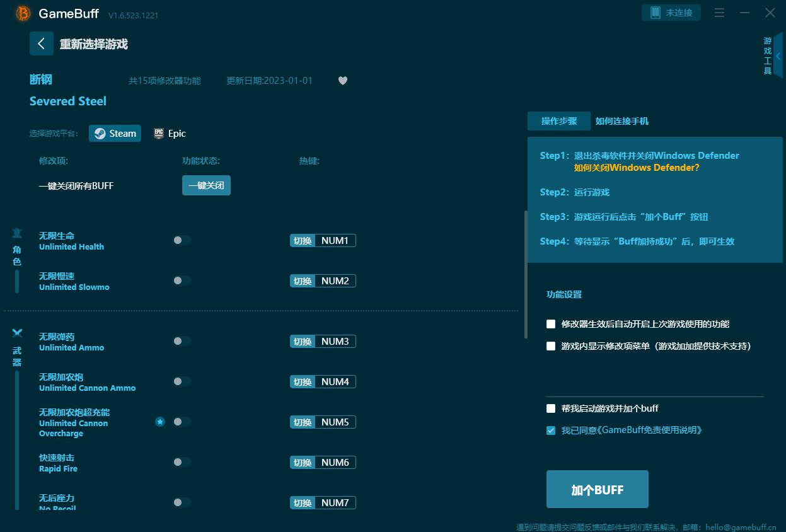This screenshot has width=786, height=532.
Task: Click 切换 label next to NUM1
Action: (x=303, y=240)
